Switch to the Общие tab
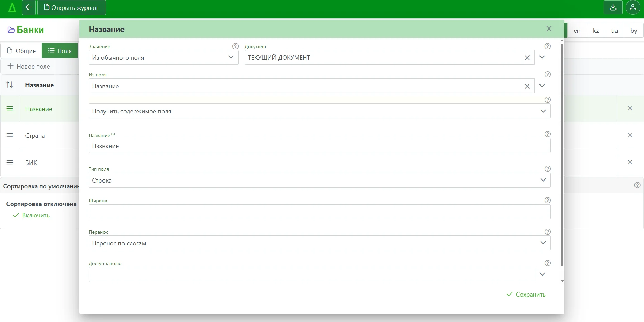Screen dimensions: 644x322 pyautogui.click(x=21, y=51)
